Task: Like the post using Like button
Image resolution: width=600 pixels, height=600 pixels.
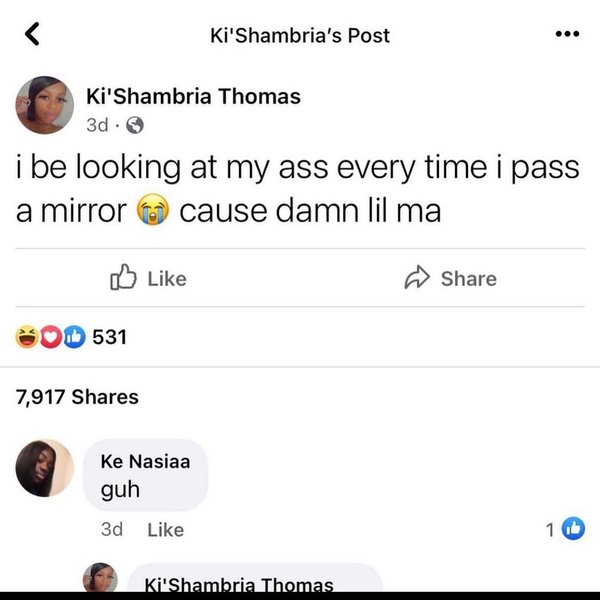Action: pyautogui.click(x=148, y=278)
